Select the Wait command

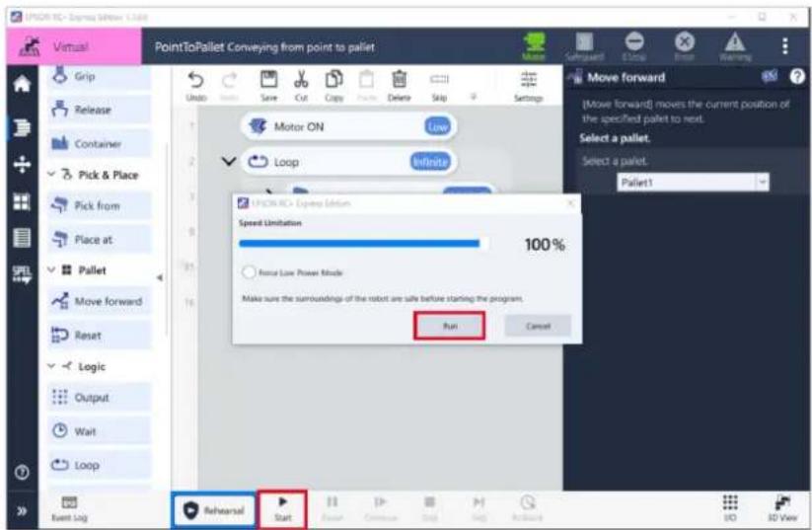pos(99,431)
